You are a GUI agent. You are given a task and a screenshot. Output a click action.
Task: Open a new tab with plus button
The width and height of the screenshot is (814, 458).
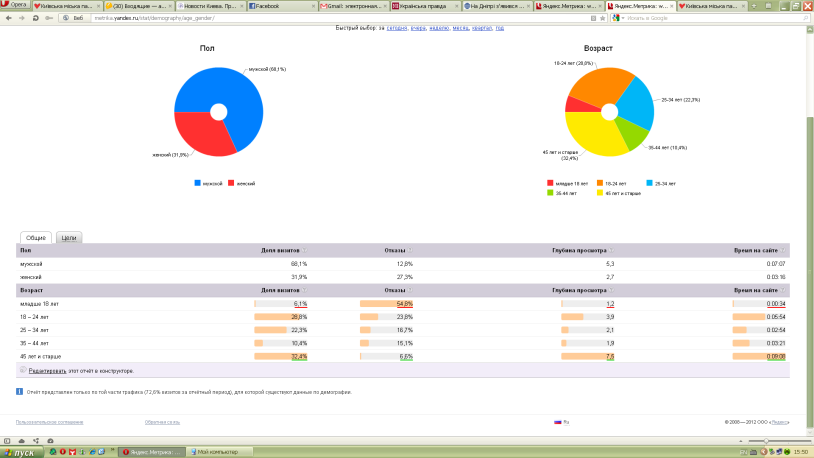(753, 6)
